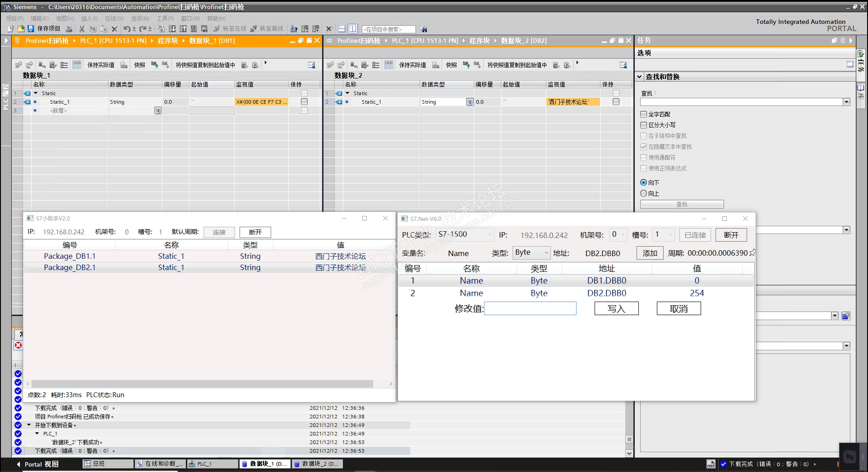
Task: Open the 查找 field dropdown arrow
Action: [846, 102]
